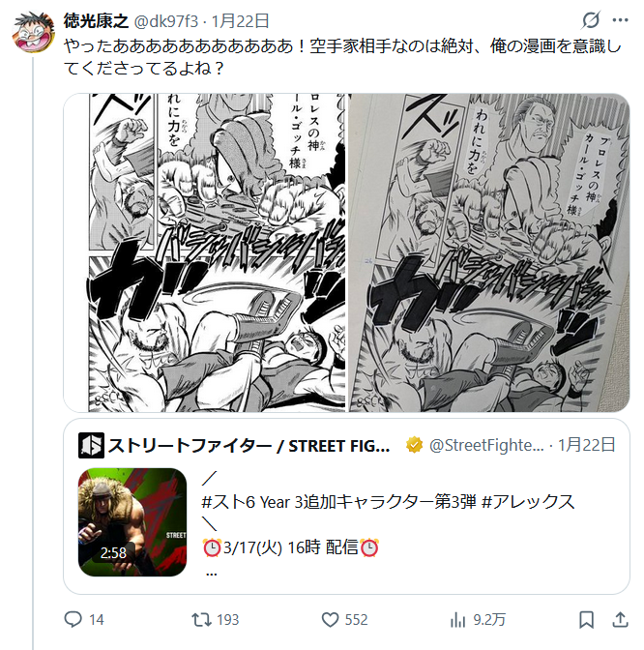Image resolution: width=644 pixels, height=650 pixels.
Task: Open the 徳光康之 display name link
Action: (96, 20)
